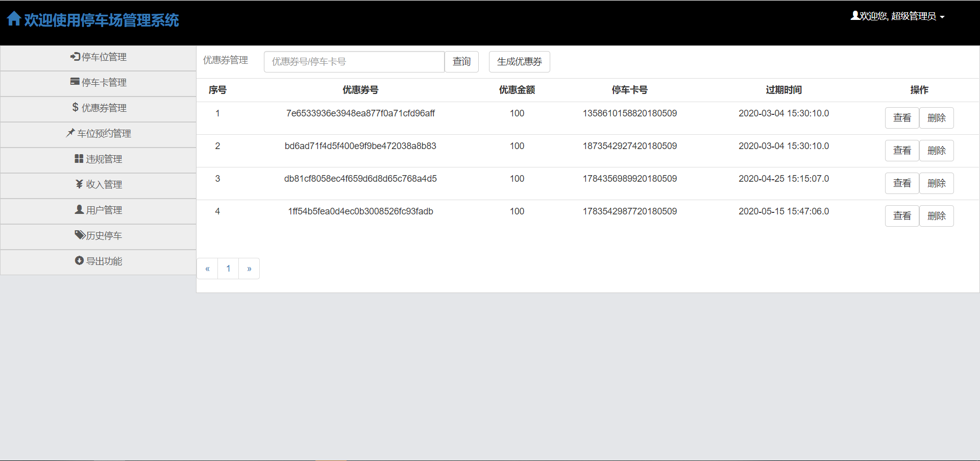Select 车位预约管理 from sidebar
The width and height of the screenshot is (980, 461).
pyautogui.click(x=99, y=135)
